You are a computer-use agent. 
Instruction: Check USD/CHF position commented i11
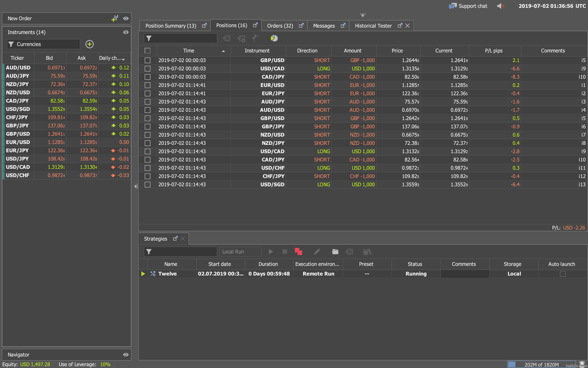click(x=147, y=168)
